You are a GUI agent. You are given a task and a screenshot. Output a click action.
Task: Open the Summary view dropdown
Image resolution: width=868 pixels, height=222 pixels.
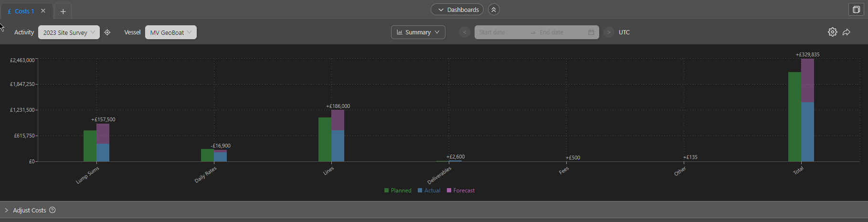pos(418,32)
